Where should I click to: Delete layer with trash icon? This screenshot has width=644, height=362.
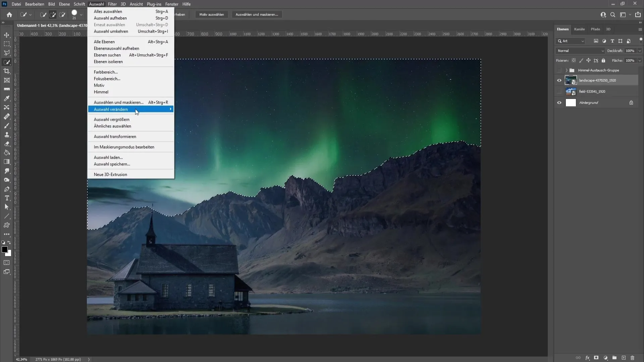pyautogui.click(x=633, y=358)
